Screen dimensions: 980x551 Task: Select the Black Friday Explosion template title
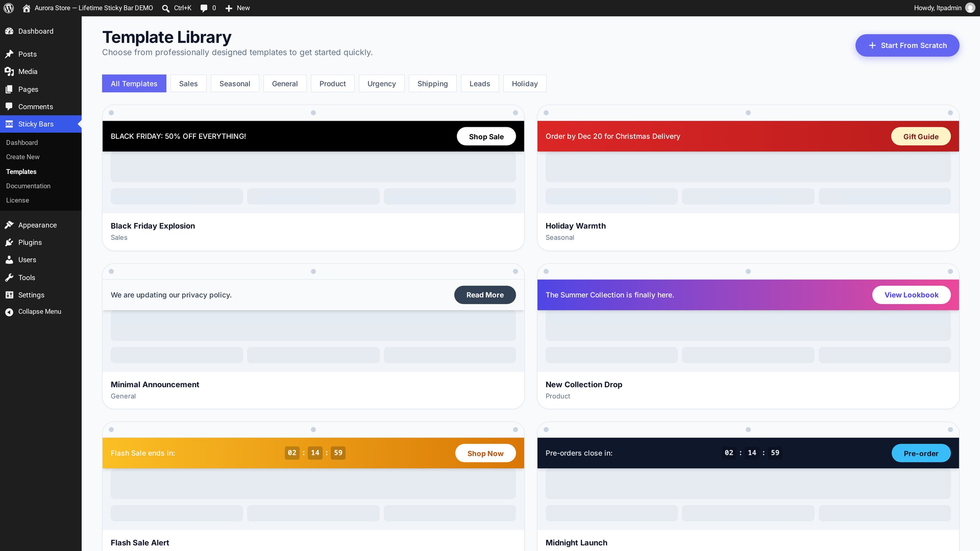click(153, 226)
